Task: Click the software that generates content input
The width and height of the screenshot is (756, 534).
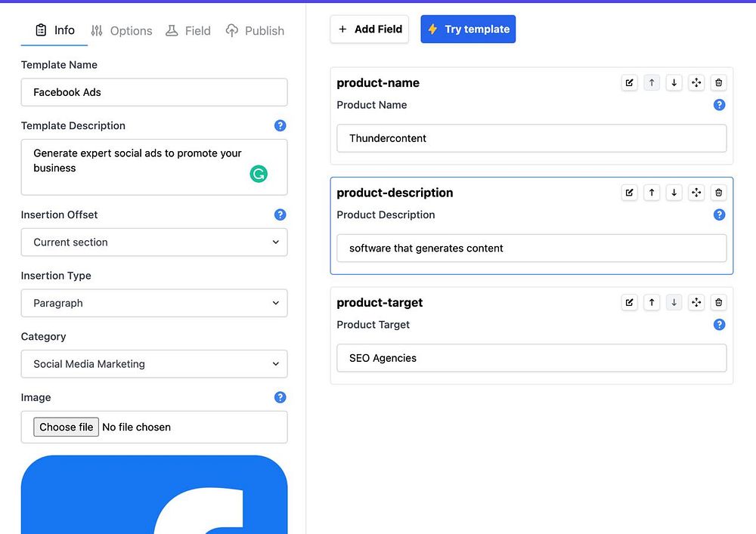Action: (531, 248)
